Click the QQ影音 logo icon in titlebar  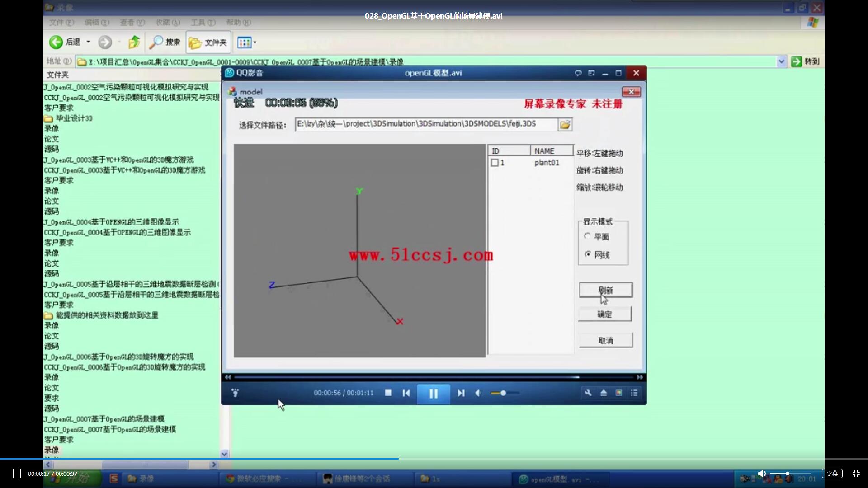230,73
